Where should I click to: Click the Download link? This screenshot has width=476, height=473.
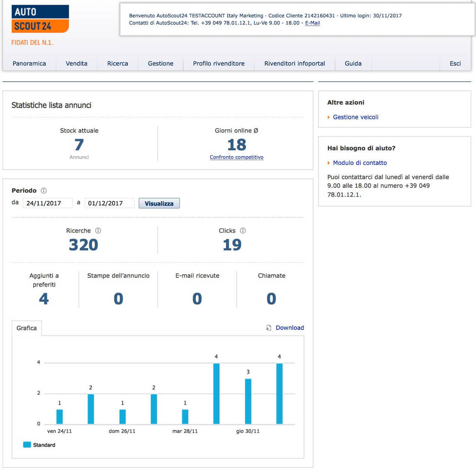point(289,328)
